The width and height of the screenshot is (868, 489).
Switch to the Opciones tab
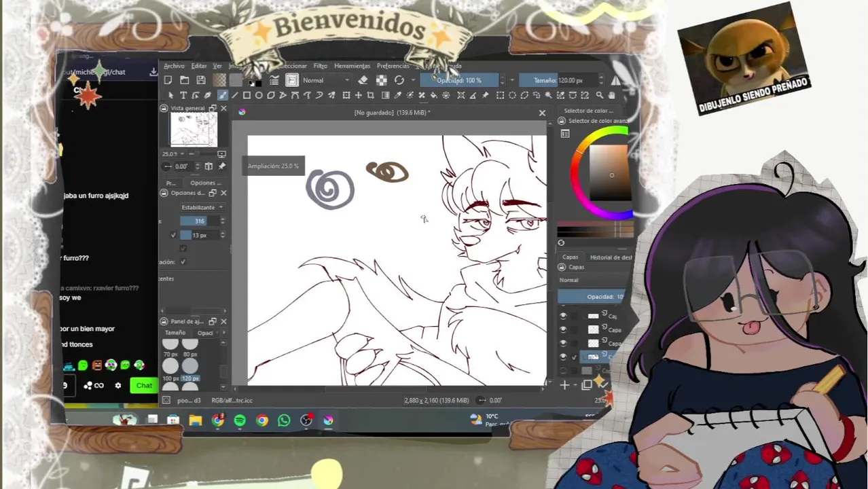pos(205,183)
